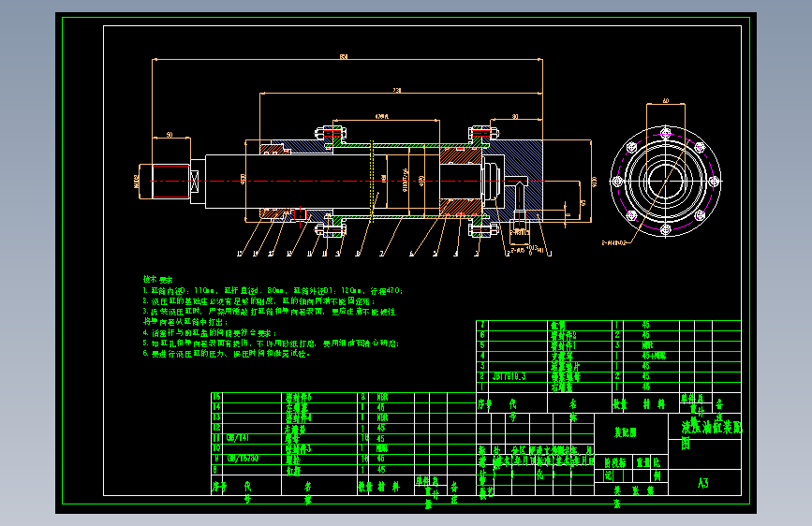
Task: Select row number "12" in left parts list
Action: point(216,428)
